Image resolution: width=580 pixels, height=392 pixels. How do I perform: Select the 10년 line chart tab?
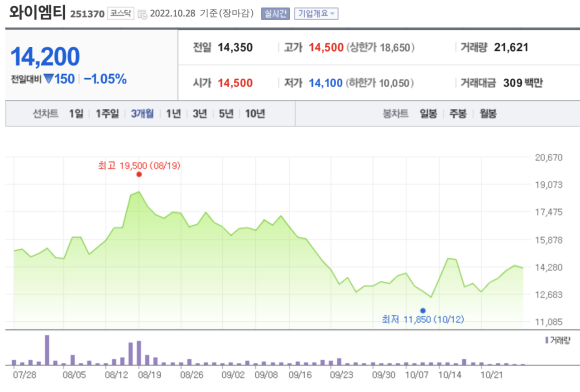click(x=255, y=114)
